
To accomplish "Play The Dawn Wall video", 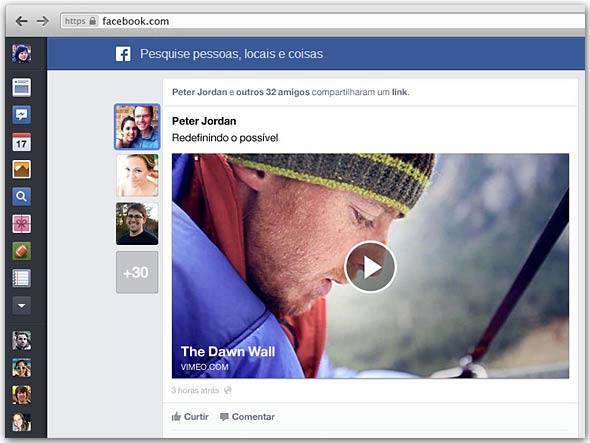I will pyautogui.click(x=371, y=266).
